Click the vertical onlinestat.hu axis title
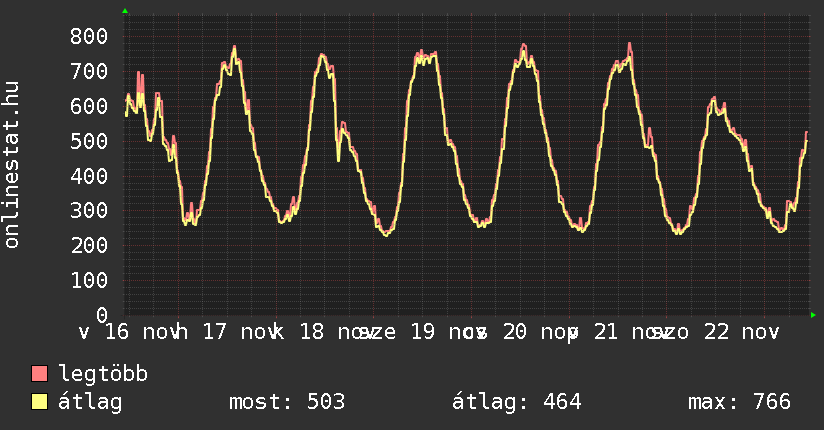This screenshot has width=824, height=430. point(13,166)
